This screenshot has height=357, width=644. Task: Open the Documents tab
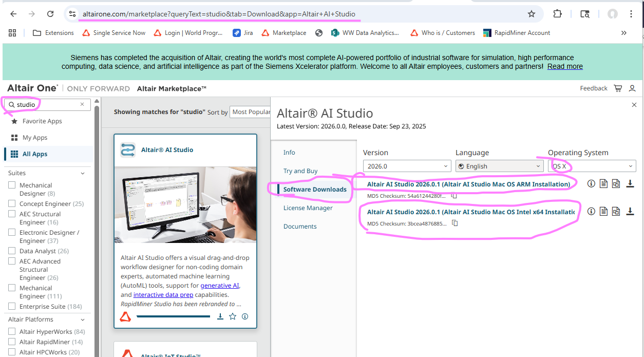click(300, 227)
